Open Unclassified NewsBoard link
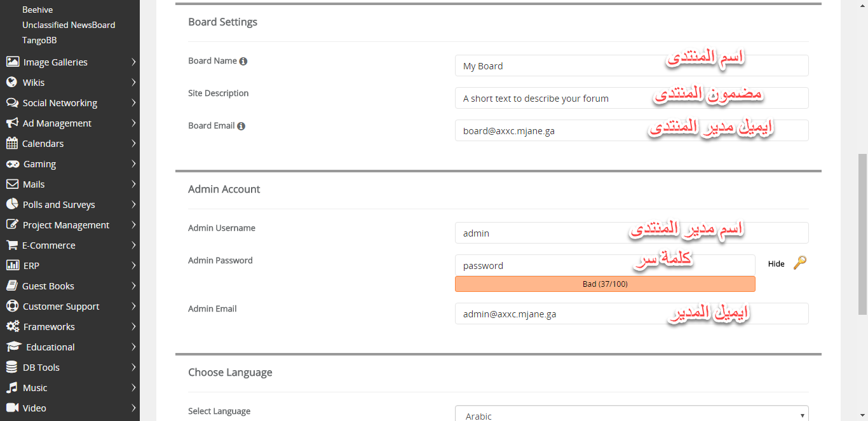Screen dimensions: 868x421 69,25
